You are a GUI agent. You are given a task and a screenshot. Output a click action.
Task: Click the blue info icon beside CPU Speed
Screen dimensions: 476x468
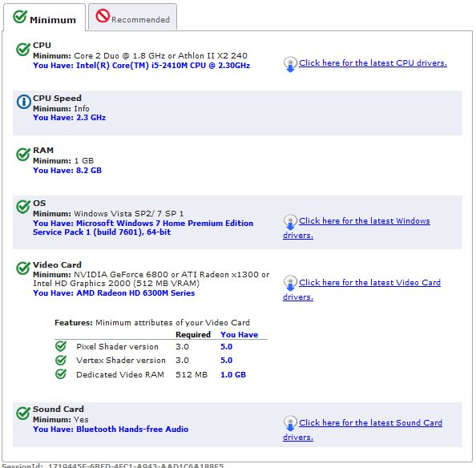(24, 102)
